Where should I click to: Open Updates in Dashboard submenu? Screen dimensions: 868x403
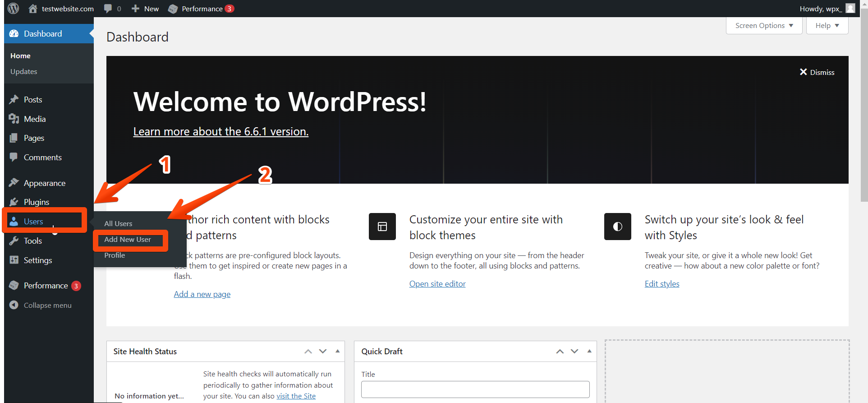point(24,72)
